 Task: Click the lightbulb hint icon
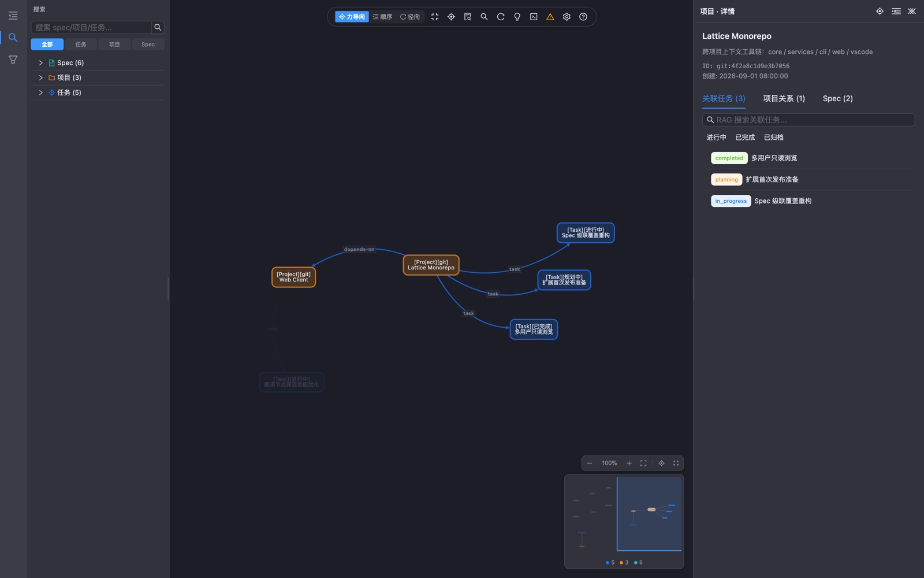[517, 17]
